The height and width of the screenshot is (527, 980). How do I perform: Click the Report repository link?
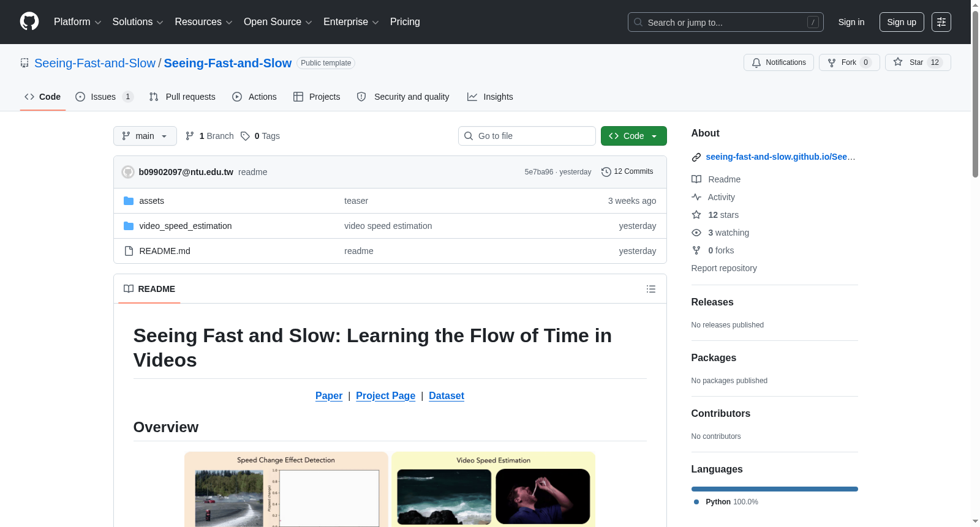coord(724,268)
